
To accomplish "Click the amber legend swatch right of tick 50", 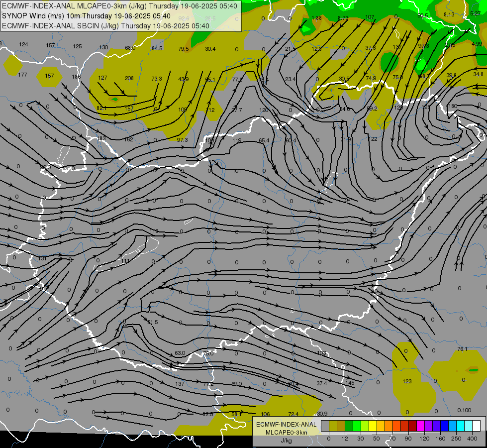I will pyautogui.click(x=381, y=426).
